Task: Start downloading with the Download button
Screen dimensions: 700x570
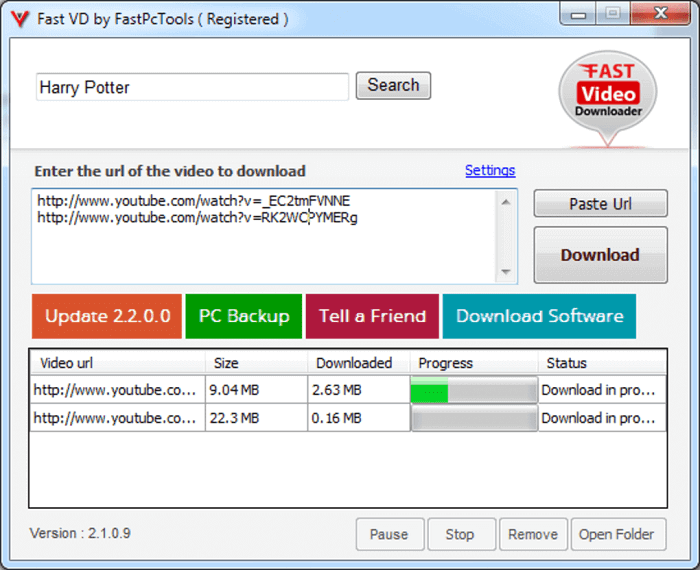Action: (600, 255)
